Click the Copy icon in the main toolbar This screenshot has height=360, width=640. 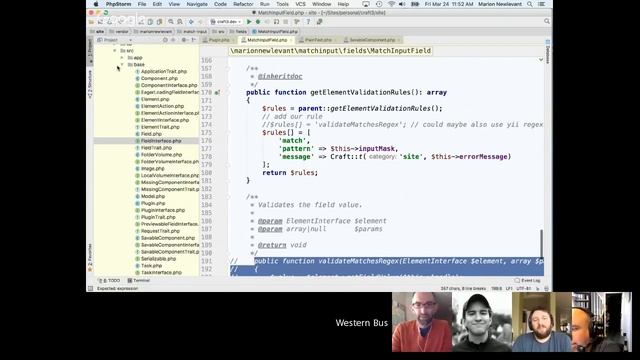tap(150, 22)
